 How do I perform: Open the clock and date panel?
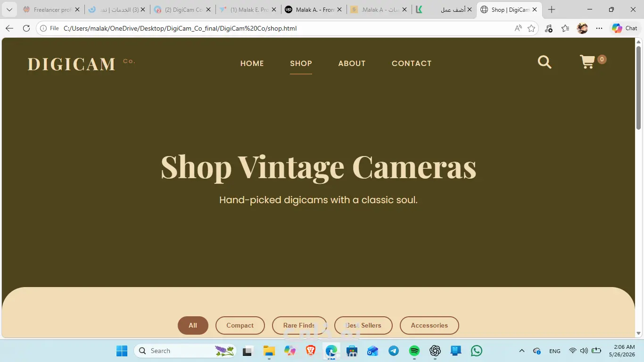tap(622, 351)
